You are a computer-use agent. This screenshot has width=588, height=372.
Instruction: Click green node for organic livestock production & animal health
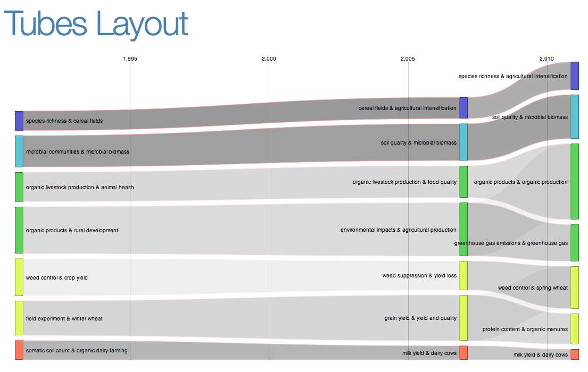click(19, 187)
